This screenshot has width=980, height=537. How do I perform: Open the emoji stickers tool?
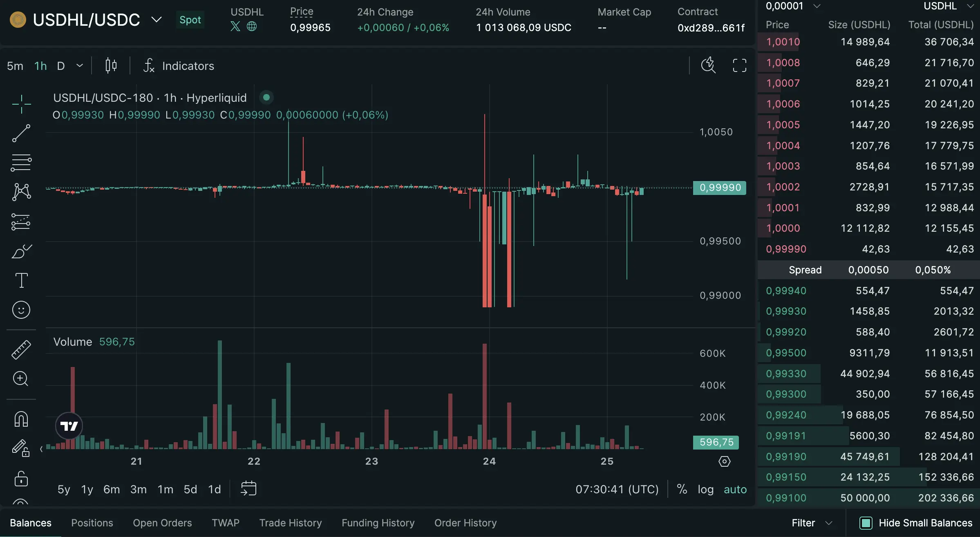click(x=21, y=310)
